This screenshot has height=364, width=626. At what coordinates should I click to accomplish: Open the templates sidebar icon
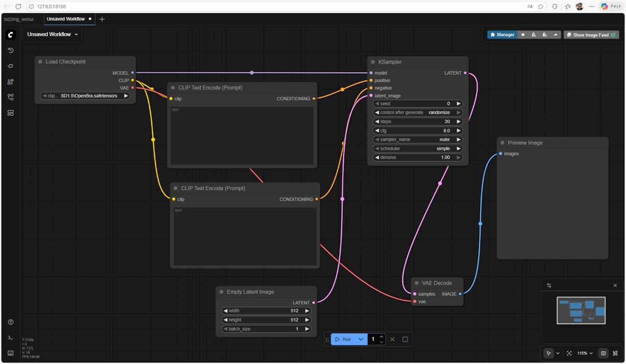[x=11, y=113]
